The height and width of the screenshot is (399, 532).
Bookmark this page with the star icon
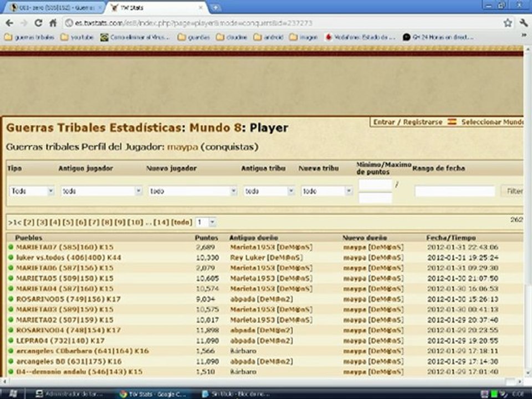(x=508, y=23)
